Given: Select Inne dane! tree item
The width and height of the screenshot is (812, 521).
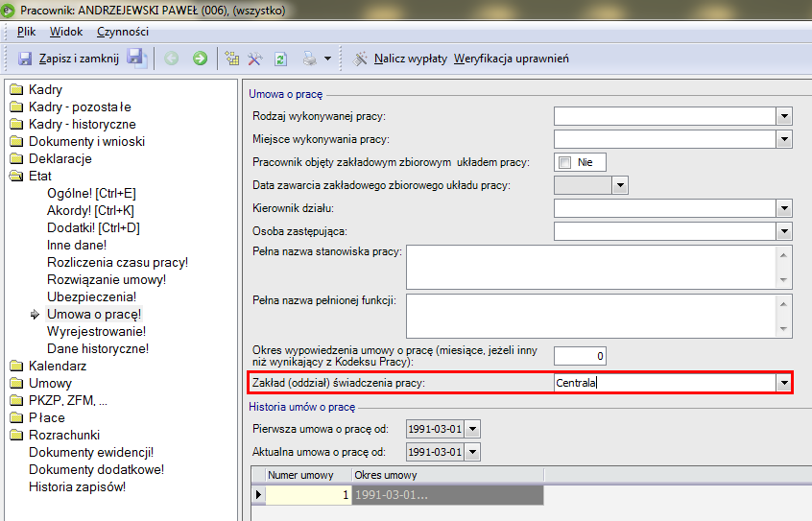Looking at the screenshot, I should click(x=77, y=245).
